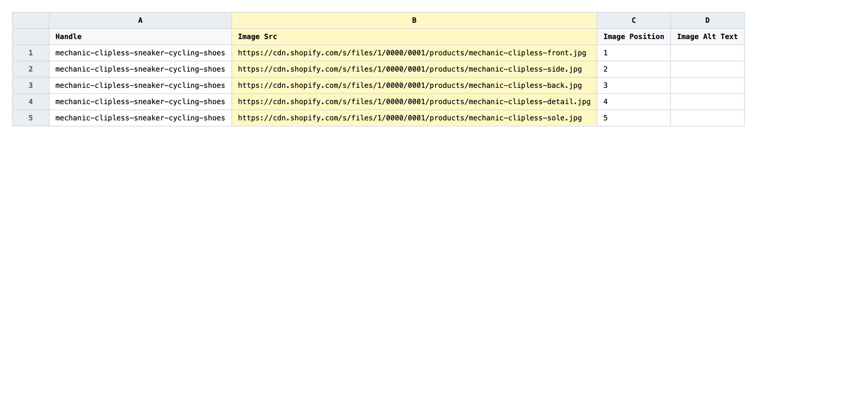Select row header number 1

pos(31,53)
